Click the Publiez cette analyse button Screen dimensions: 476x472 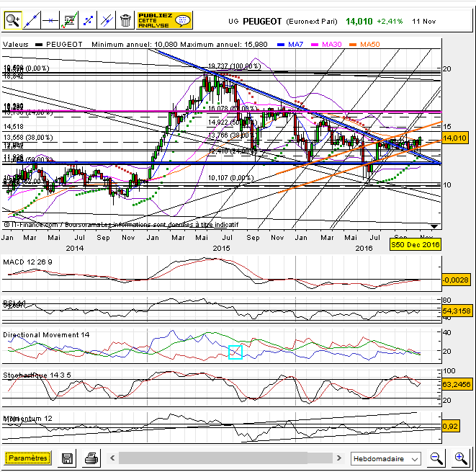click(164, 20)
